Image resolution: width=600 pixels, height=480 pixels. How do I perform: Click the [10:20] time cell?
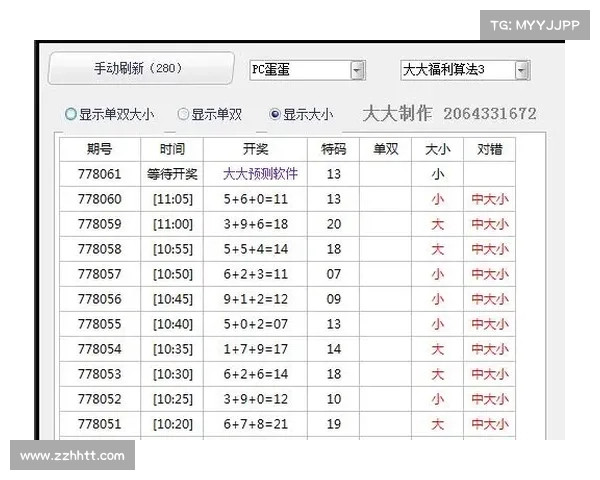pos(172,424)
